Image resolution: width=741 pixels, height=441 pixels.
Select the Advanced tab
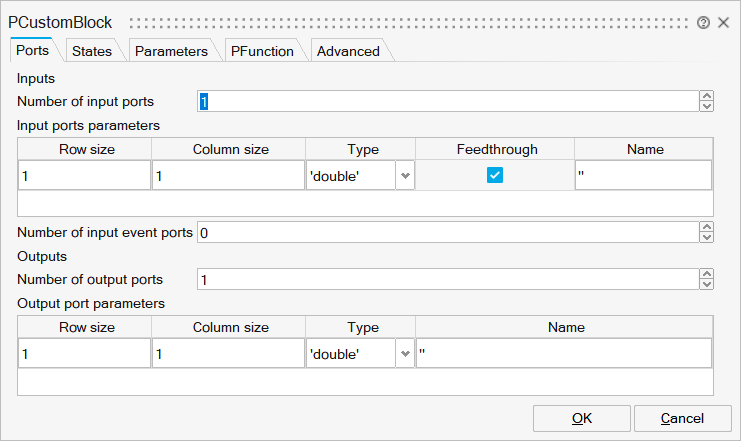click(348, 51)
